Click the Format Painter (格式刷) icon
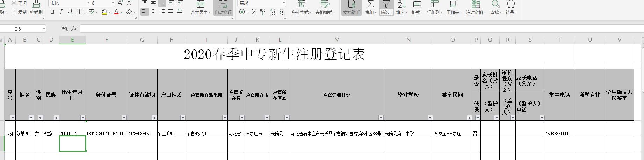 point(36,4)
